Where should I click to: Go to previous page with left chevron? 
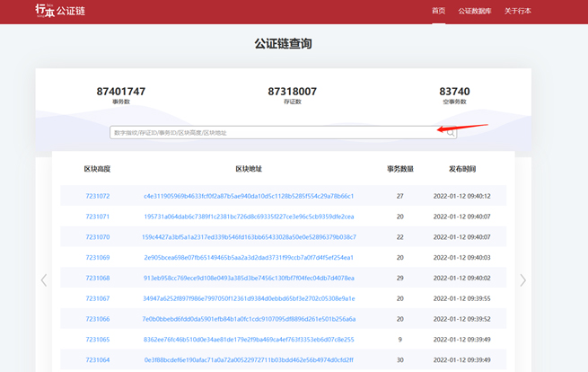tap(44, 280)
